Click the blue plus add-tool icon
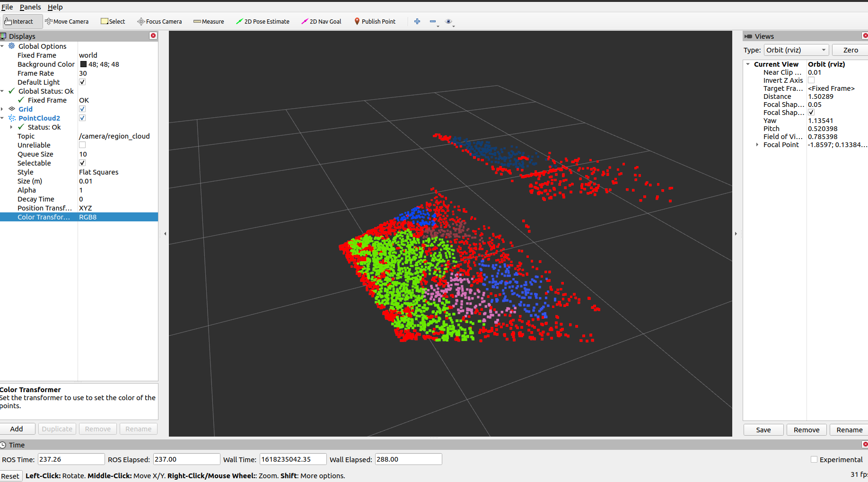 click(417, 21)
